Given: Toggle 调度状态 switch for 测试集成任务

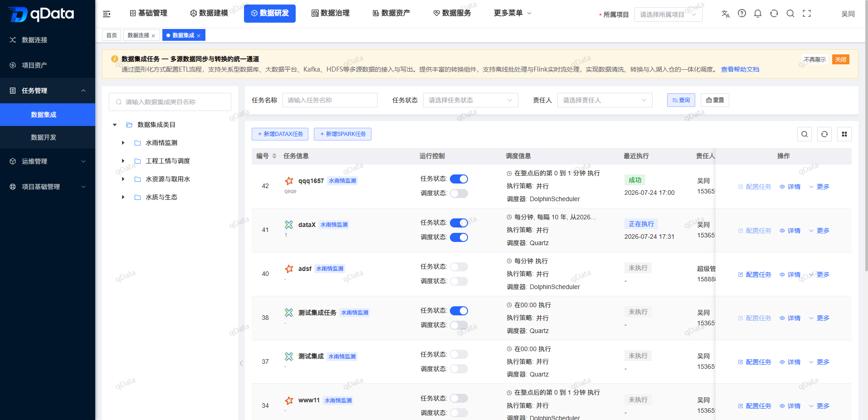Looking at the screenshot, I should coord(459,325).
